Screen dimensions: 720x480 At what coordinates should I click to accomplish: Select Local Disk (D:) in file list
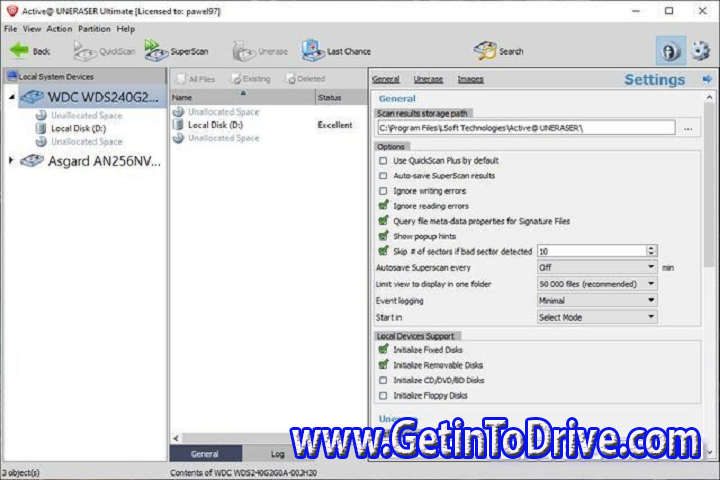tap(215, 125)
